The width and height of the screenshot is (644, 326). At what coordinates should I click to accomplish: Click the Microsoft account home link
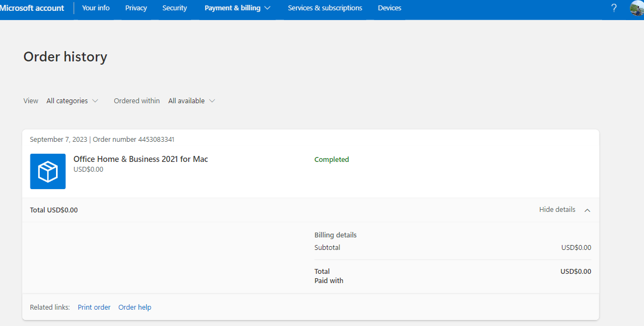click(x=32, y=8)
